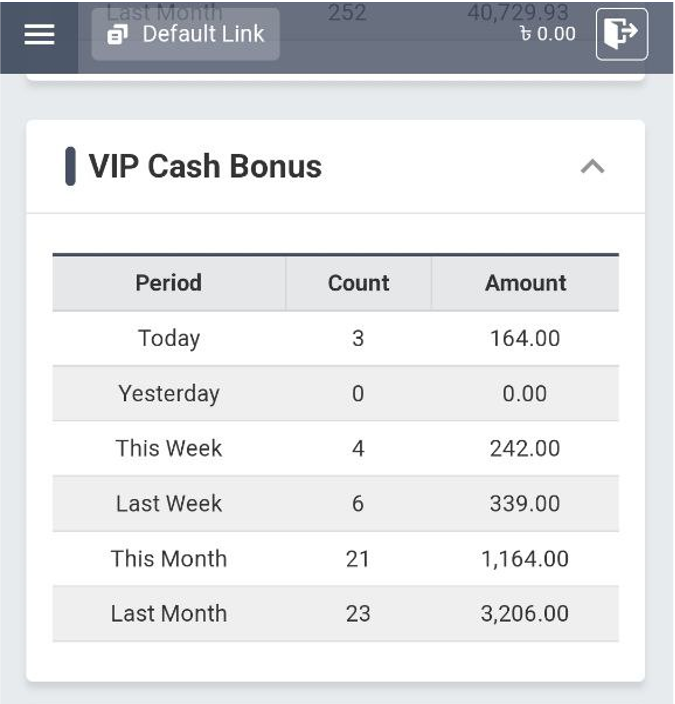Click Today's amount 164.00
The image size is (675, 704).
click(525, 338)
